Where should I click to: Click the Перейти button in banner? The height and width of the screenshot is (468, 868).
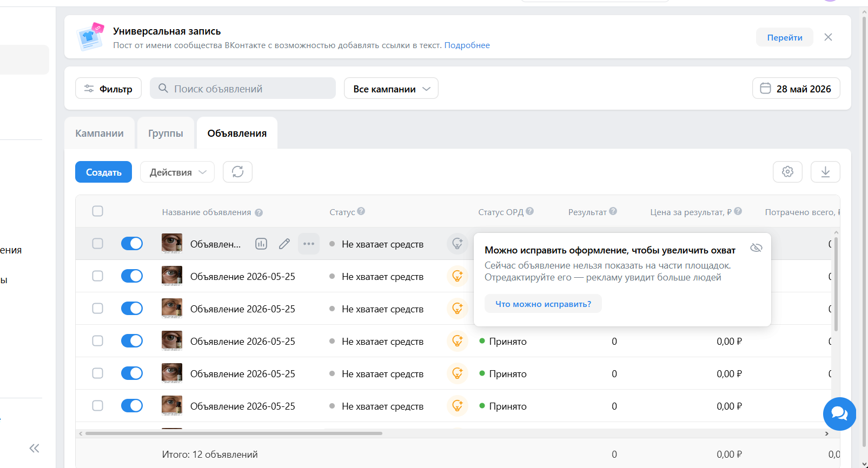click(x=785, y=37)
